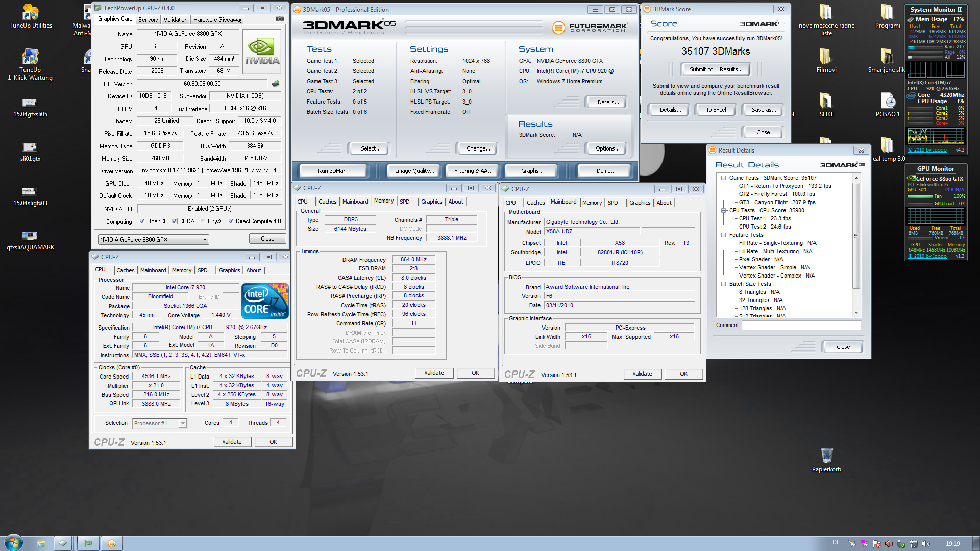Click the Result Details tree scrollbar
This screenshot has width=980, height=551.
coord(856,235)
